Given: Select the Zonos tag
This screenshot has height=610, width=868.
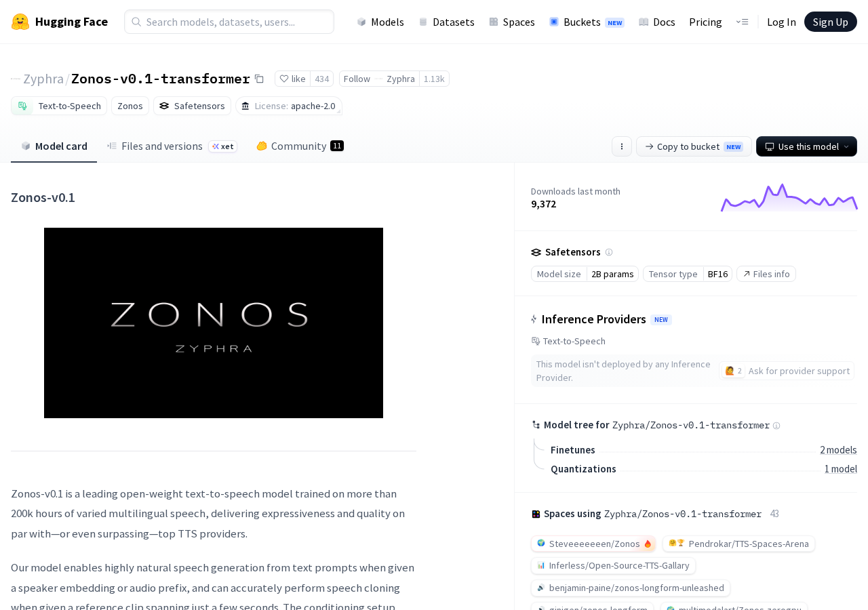Looking at the screenshot, I should [130, 106].
